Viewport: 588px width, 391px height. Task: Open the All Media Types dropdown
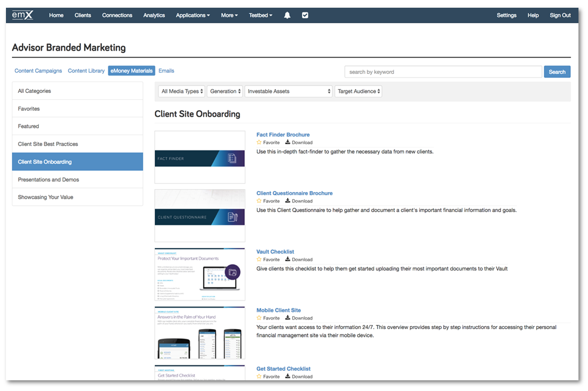[x=182, y=91]
